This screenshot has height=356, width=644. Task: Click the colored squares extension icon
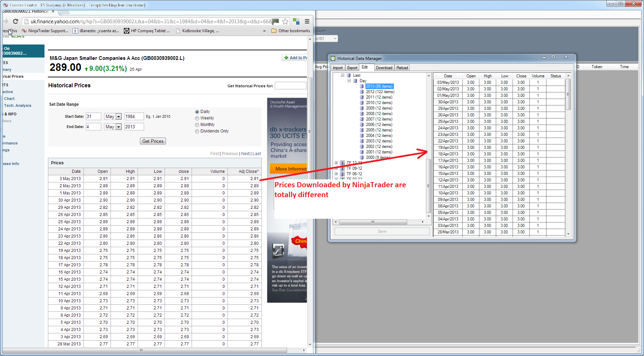[x=296, y=22]
